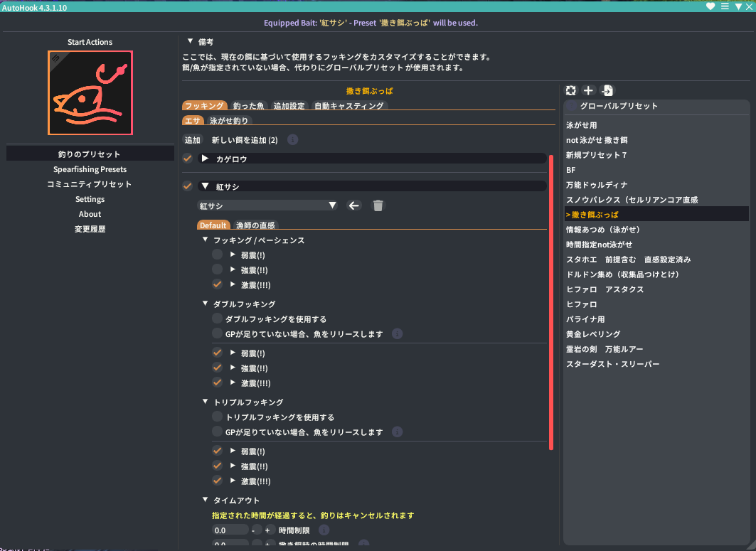Click the 追加 button

pyautogui.click(x=192, y=139)
